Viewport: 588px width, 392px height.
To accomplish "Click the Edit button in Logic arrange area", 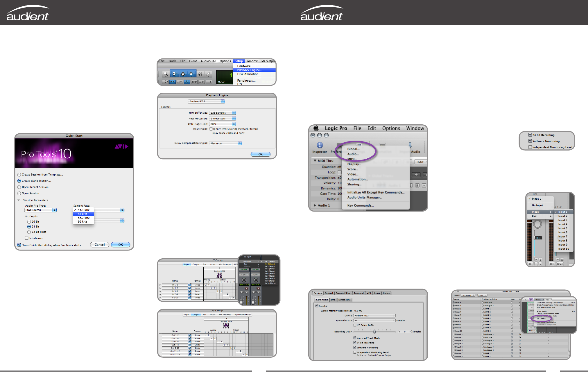I will click(421, 162).
